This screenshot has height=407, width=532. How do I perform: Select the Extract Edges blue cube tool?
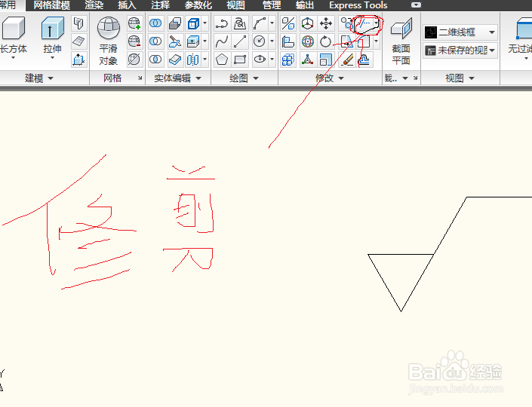pos(193,23)
